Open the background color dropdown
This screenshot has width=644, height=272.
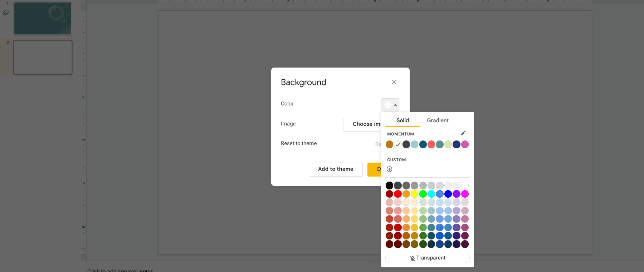pos(390,105)
